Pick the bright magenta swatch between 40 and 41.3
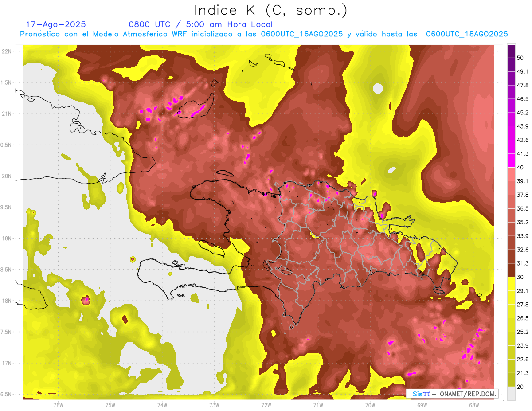 tap(512, 160)
